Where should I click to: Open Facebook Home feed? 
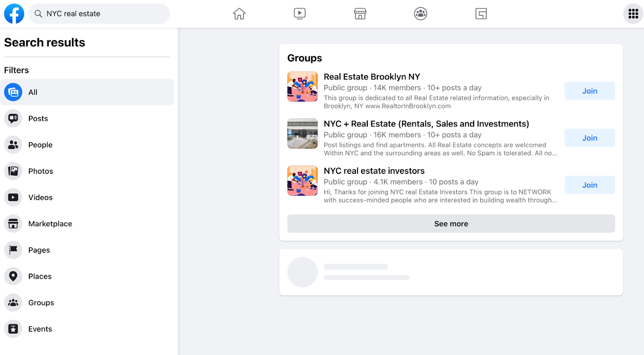[239, 13]
